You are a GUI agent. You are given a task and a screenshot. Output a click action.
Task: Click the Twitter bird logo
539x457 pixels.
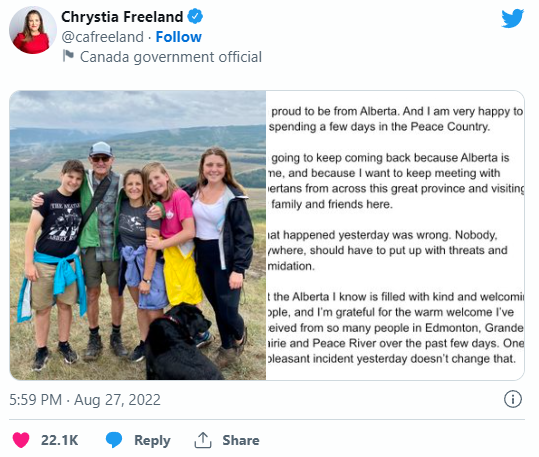point(512,18)
